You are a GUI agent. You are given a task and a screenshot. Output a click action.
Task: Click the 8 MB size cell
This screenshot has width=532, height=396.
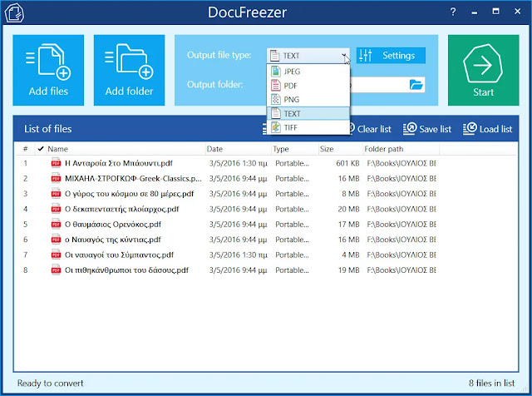click(x=351, y=194)
